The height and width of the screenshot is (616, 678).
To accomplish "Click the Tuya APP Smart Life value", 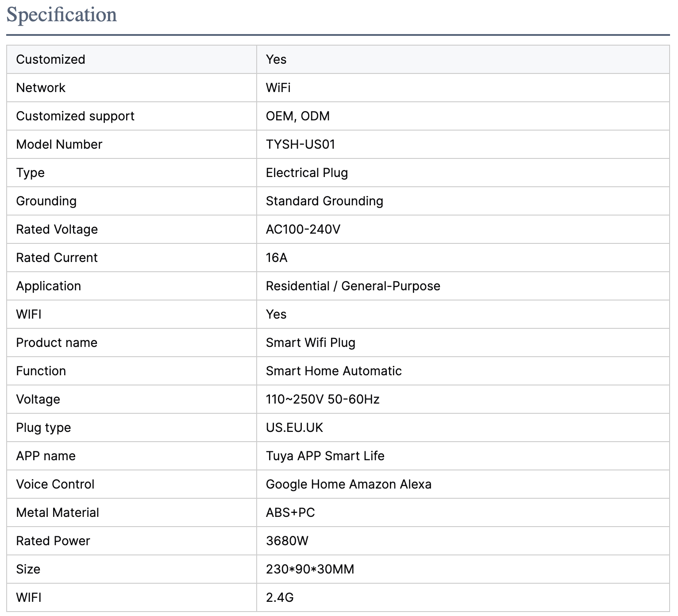I will click(325, 456).
